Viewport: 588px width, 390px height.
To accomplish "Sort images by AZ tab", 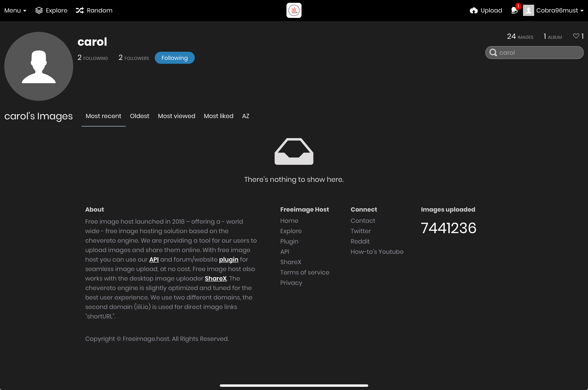I will [245, 116].
